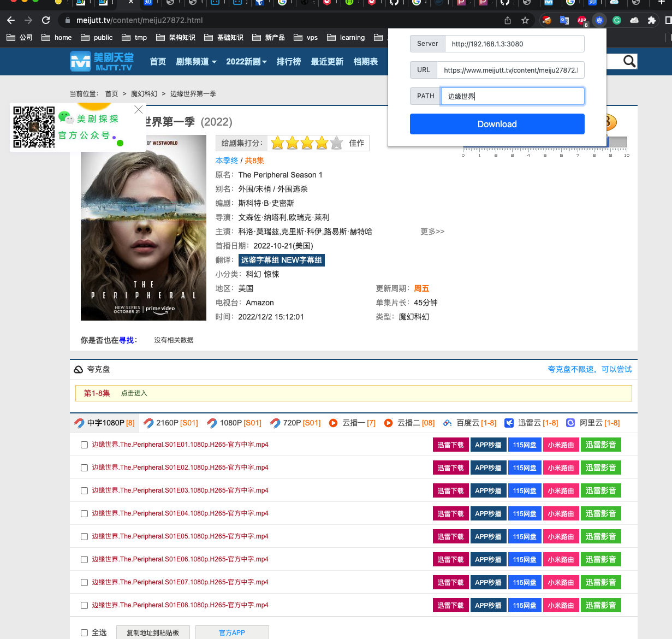Expand the 剧集频道 dropdown menu
This screenshot has height=639, width=672.
click(x=196, y=62)
